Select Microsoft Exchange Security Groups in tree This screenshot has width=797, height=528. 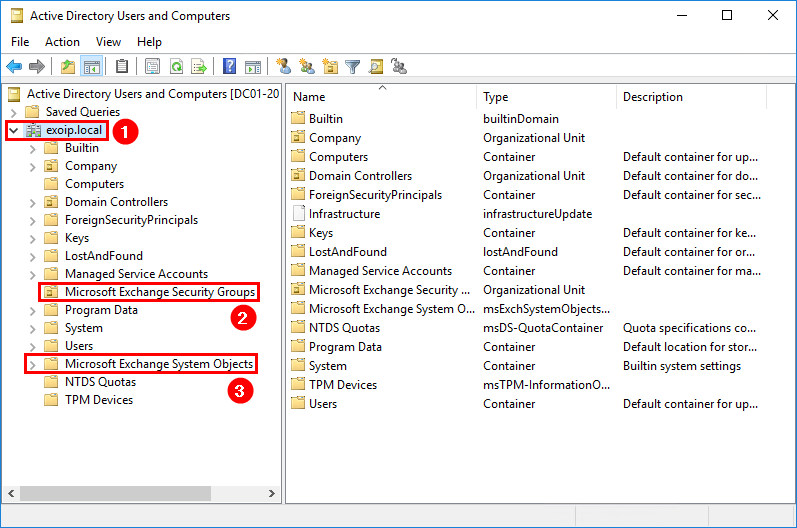tap(160, 292)
